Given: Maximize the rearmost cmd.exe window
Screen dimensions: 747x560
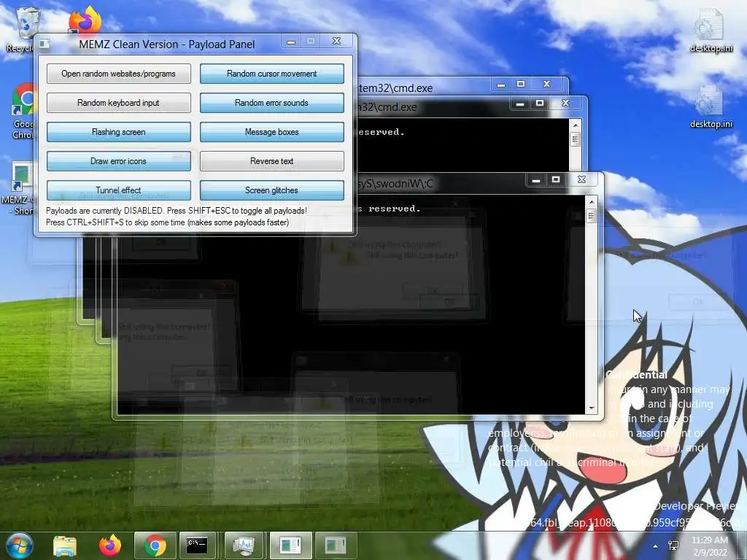Looking at the screenshot, I should pyautogui.click(x=521, y=85).
